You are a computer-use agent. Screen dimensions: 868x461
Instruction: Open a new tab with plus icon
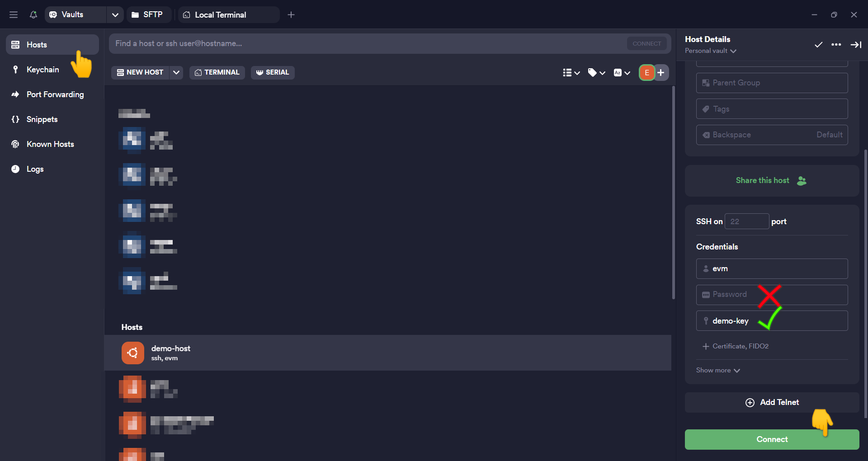point(291,15)
